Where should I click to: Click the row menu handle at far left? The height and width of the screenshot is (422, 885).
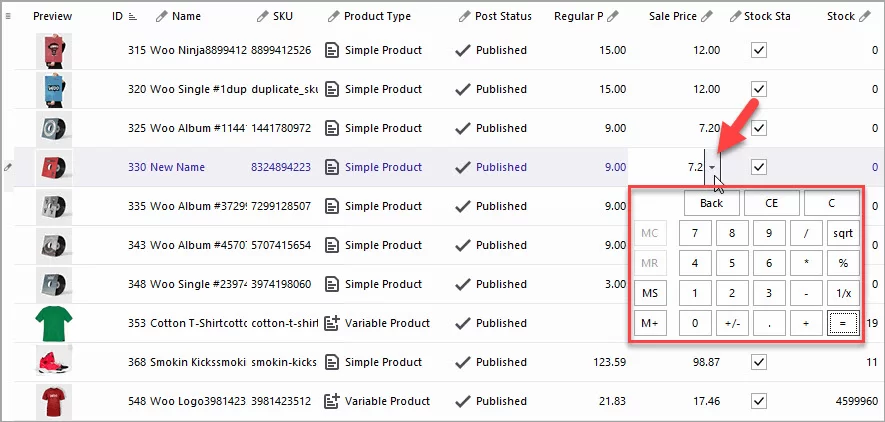coord(9,168)
